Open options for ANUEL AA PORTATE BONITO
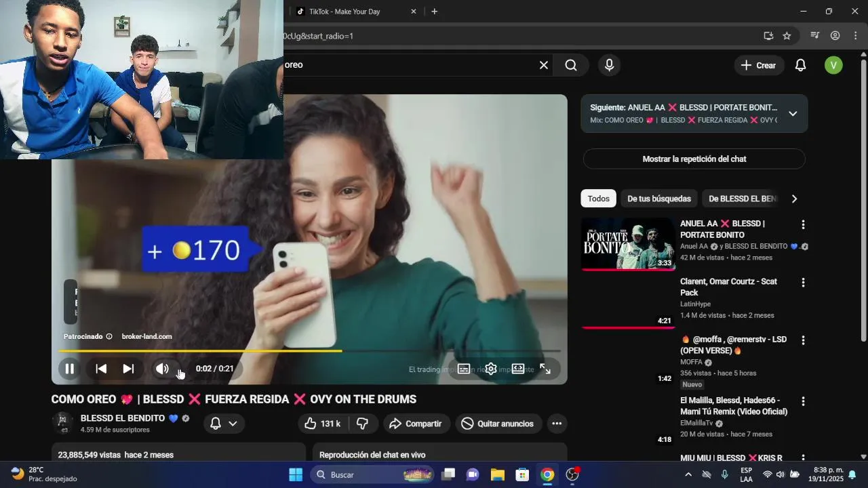The width and height of the screenshot is (868, 488). click(x=803, y=224)
